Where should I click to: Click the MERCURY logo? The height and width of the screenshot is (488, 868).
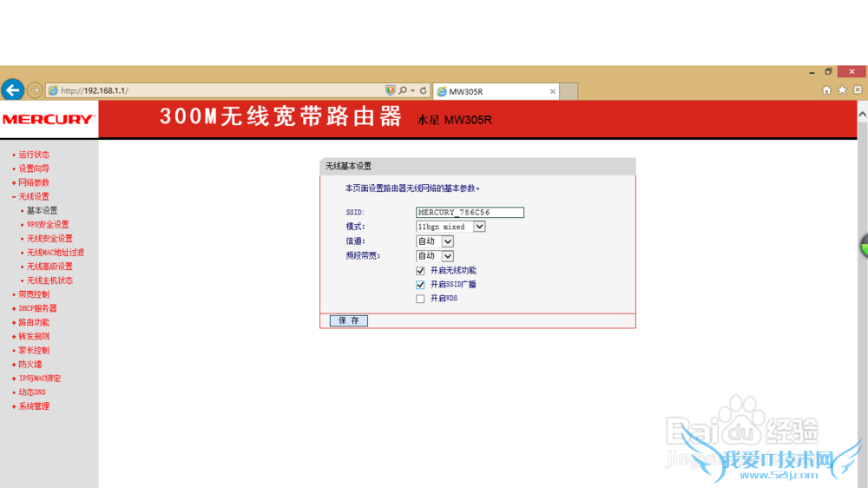pyautogui.click(x=49, y=119)
